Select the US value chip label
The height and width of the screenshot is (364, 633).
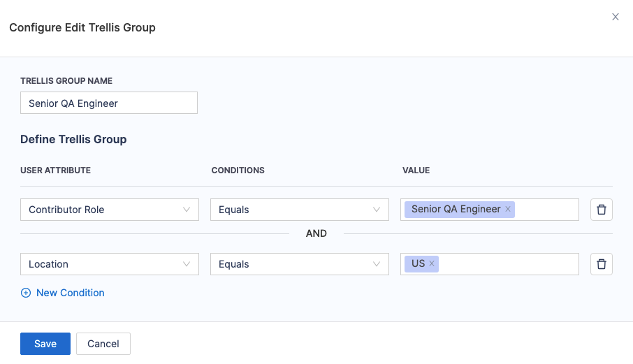coord(418,264)
